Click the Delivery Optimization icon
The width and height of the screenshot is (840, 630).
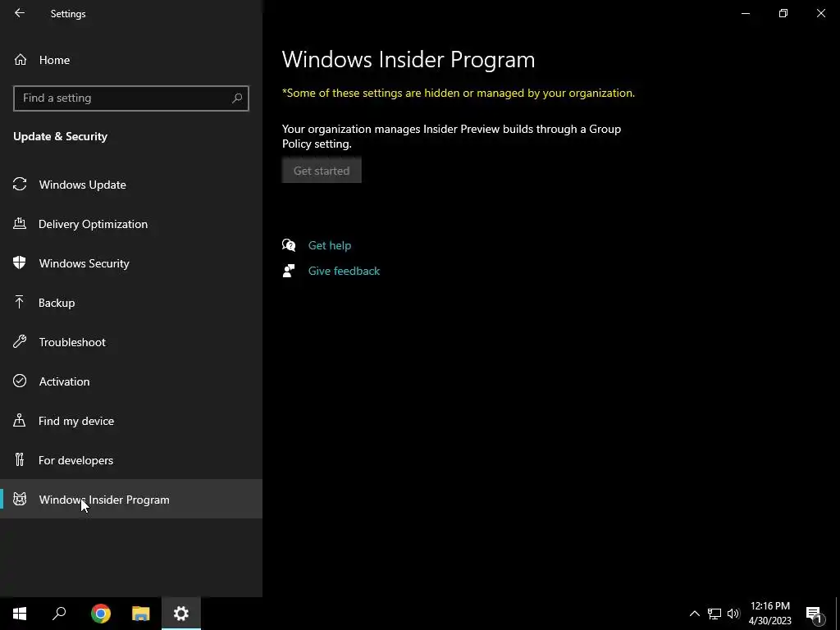(20, 223)
